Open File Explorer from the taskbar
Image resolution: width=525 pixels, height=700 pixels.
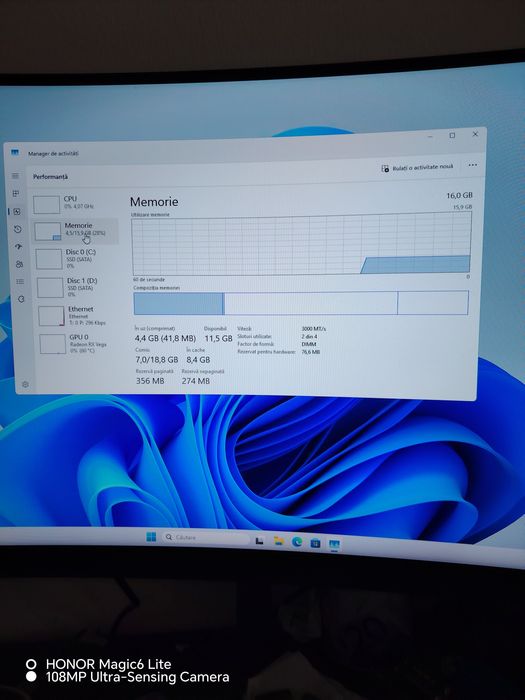tap(279, 541)
